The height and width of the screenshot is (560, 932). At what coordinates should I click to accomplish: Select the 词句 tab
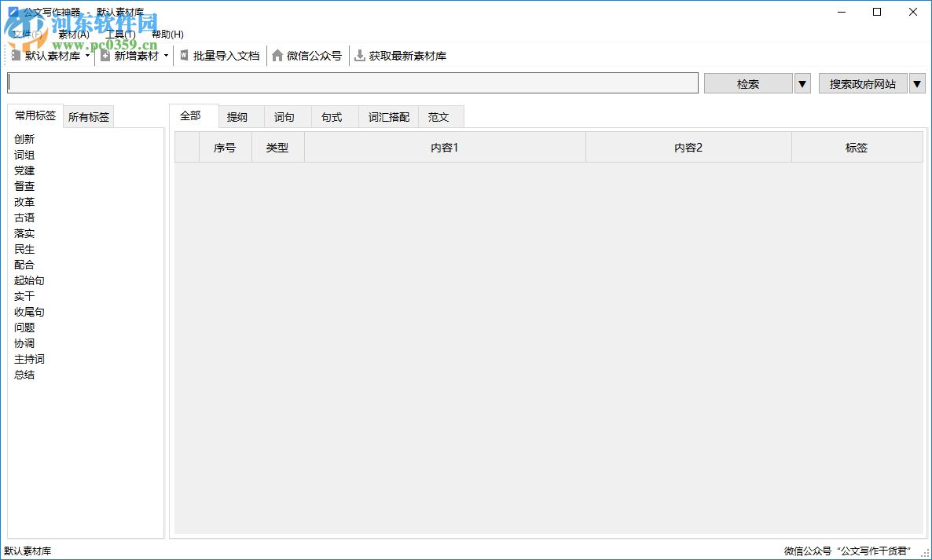(288, 117)
